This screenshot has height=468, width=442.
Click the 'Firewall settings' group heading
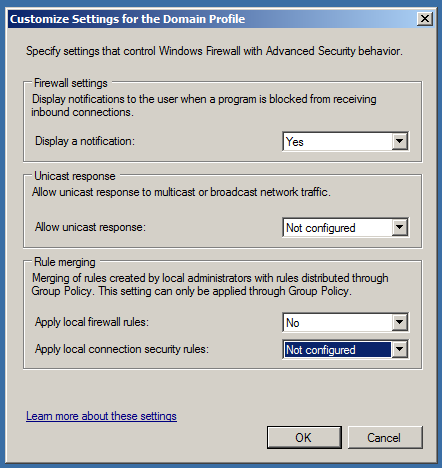point(71,83)
